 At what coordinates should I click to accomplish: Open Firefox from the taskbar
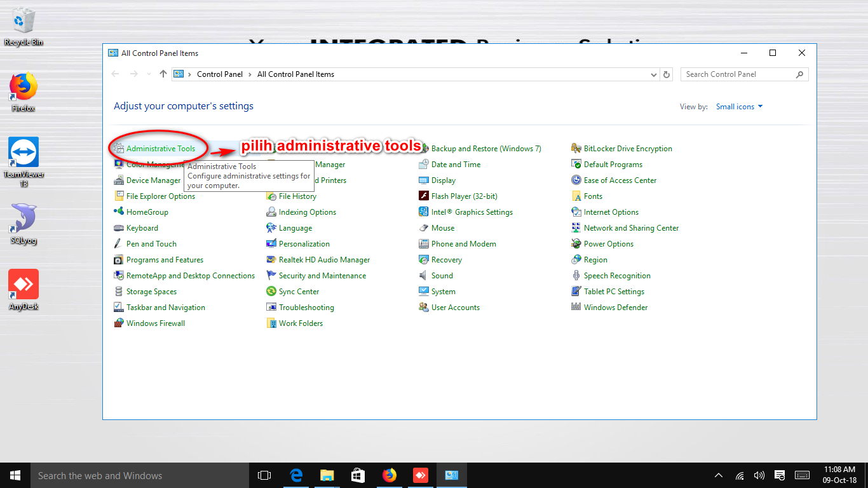click(389, 475)
